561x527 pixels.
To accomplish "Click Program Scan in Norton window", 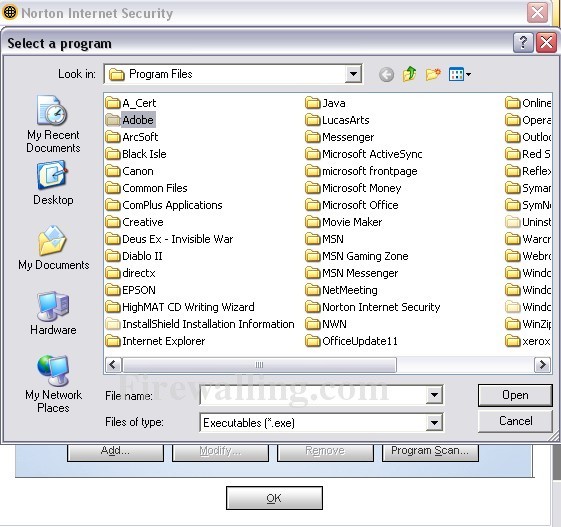I will tap(430, 452).
